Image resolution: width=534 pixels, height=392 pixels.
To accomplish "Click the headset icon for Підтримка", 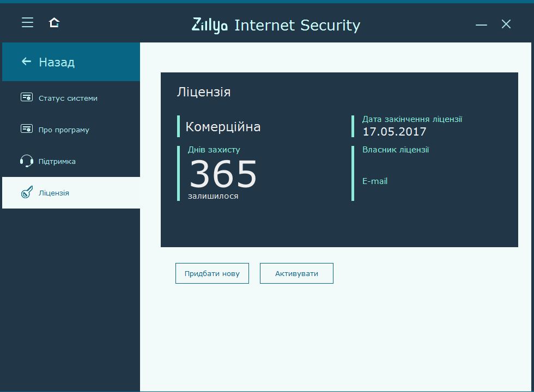I will pos(27,161).
